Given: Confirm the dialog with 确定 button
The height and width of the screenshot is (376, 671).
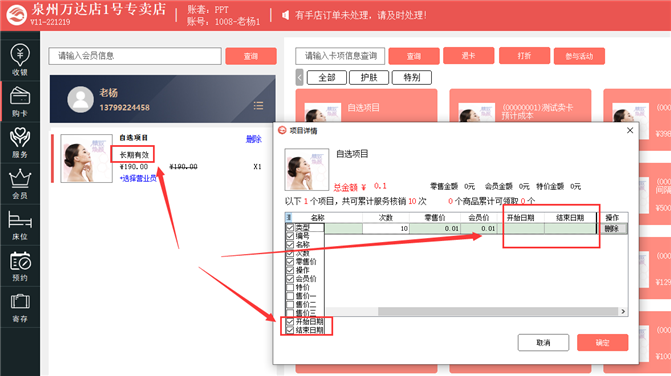Looking at the screenshot, I should [x=603, y=343].
